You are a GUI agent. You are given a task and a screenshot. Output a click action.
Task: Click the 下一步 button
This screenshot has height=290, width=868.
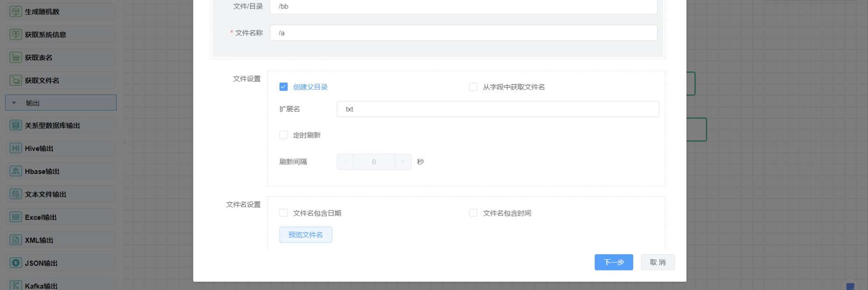pos(613,262)
